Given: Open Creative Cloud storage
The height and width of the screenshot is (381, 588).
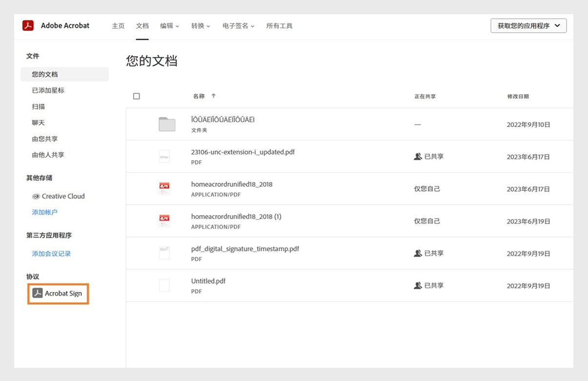Looking at the screenshot, I should click(x=59, y=196).
